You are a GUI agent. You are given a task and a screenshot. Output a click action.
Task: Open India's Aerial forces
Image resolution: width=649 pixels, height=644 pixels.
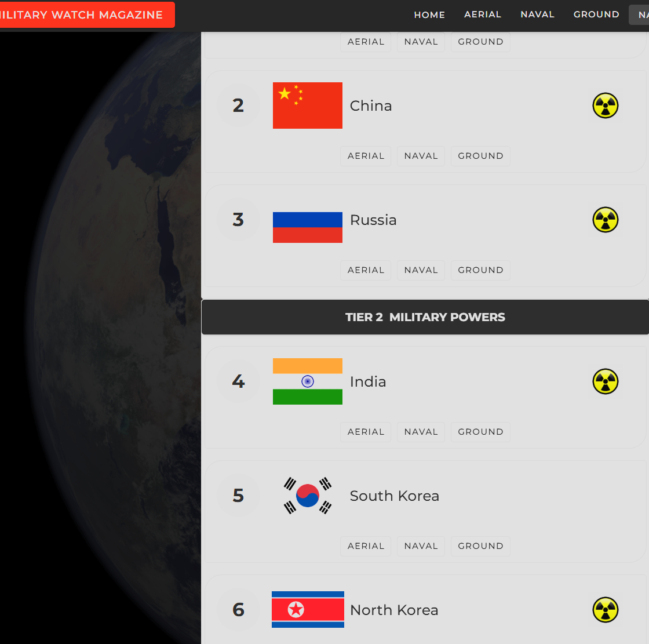(366, 432)
